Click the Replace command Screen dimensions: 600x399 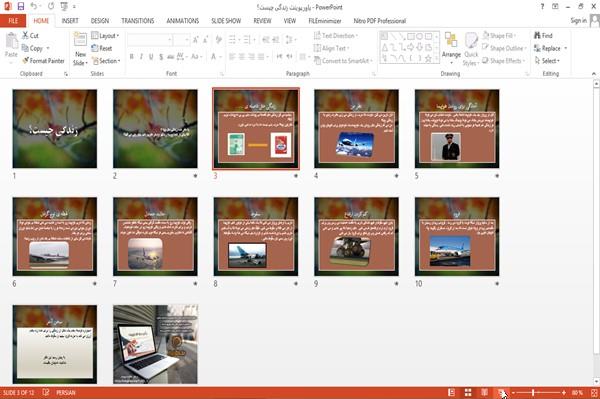(x=551, y=48)
